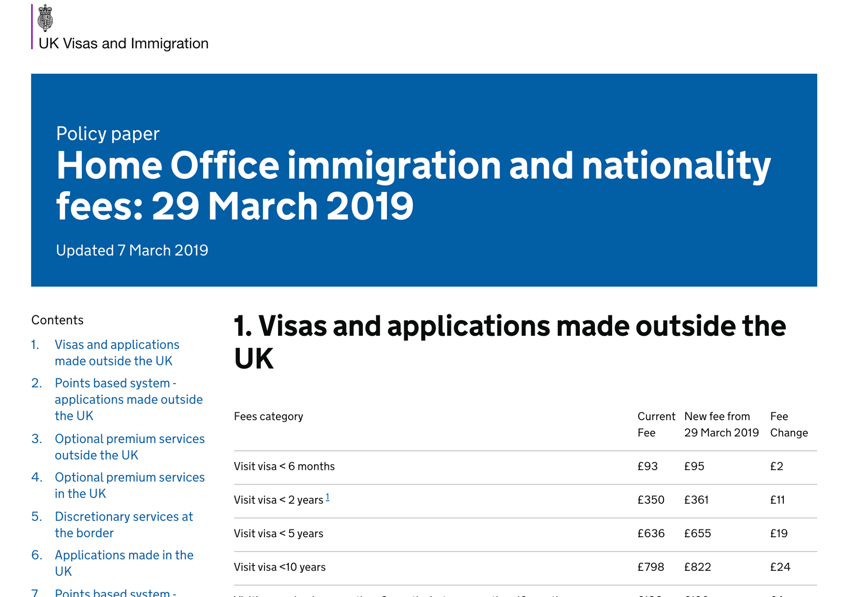Click the Fees category column header

point(268,416)
